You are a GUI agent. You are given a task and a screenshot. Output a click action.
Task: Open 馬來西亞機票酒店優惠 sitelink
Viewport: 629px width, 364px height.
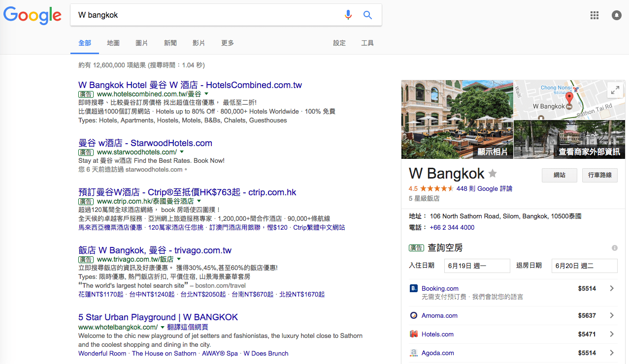coord(110,228)
